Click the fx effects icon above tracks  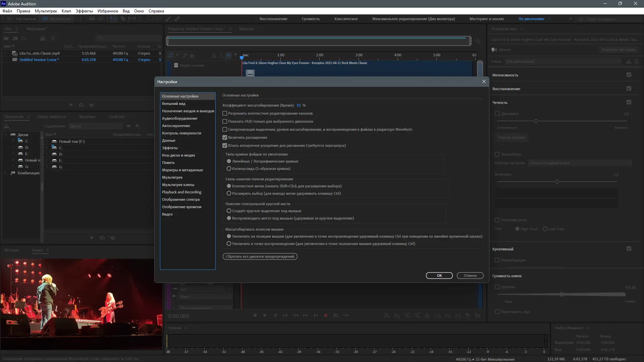(178, 55)
